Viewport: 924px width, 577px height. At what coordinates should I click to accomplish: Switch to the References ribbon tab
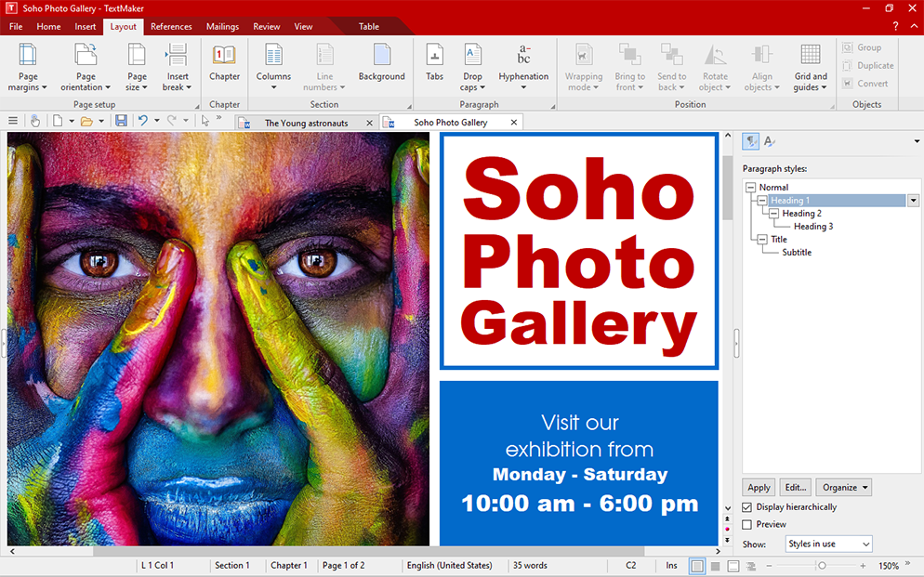171,26
